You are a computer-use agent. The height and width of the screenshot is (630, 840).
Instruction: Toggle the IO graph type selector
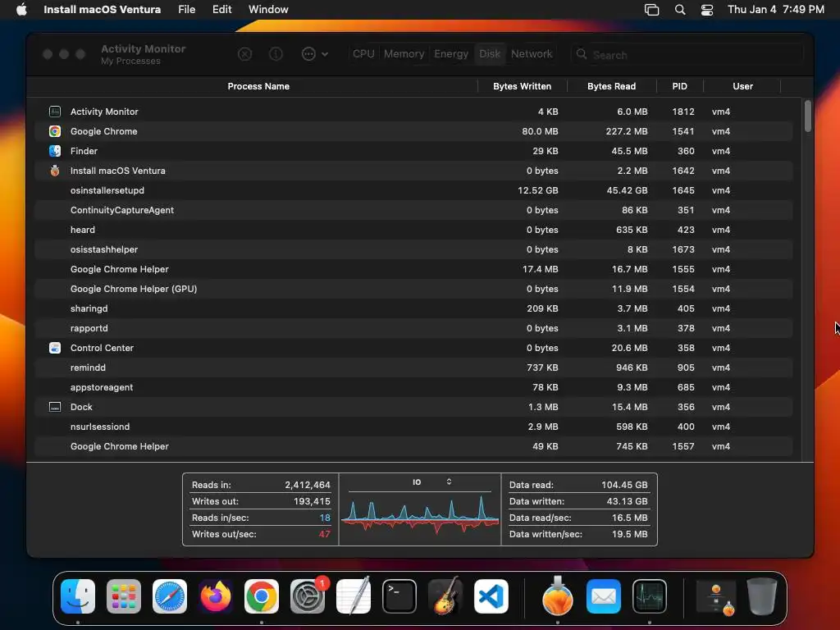431,482
